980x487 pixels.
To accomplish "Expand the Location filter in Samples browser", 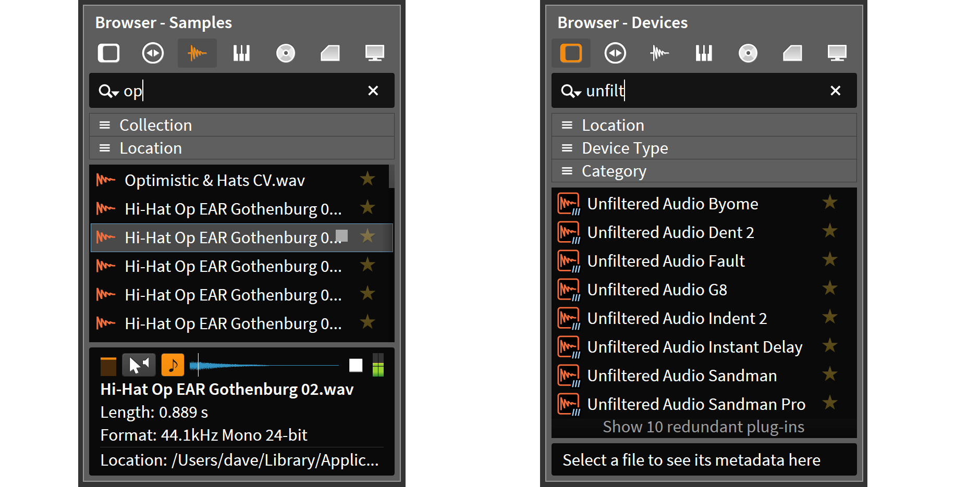I will [241, 148].
